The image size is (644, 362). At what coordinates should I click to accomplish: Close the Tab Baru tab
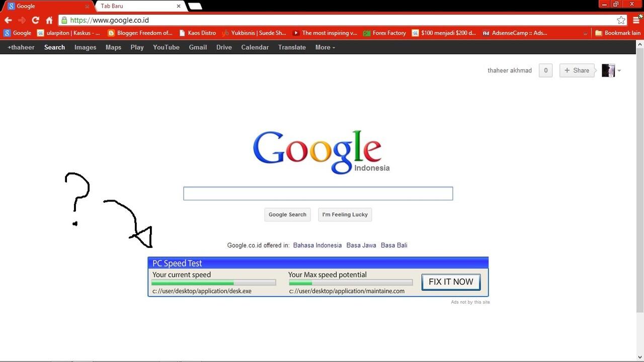coord(179,6)
